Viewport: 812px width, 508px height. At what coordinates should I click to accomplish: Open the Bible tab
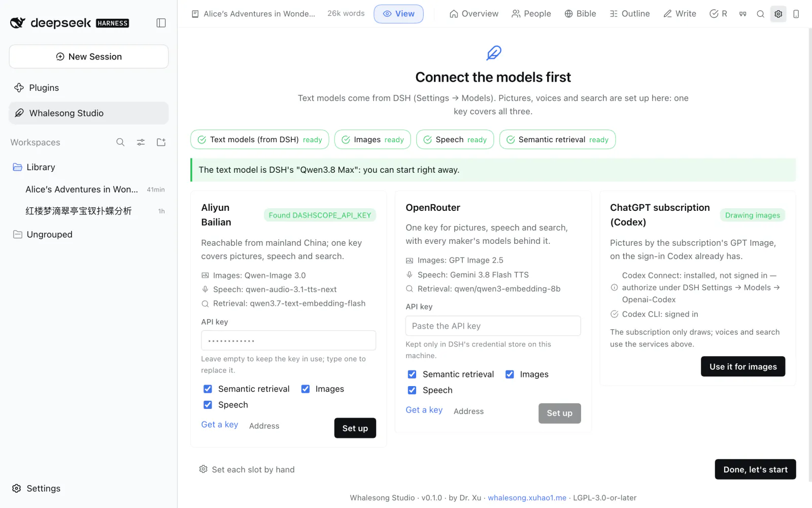tap(580, 14)
